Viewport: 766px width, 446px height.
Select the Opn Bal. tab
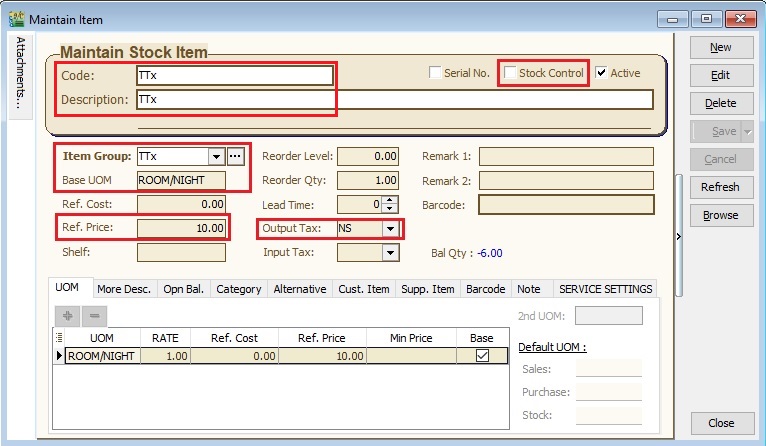click(183, 289)
